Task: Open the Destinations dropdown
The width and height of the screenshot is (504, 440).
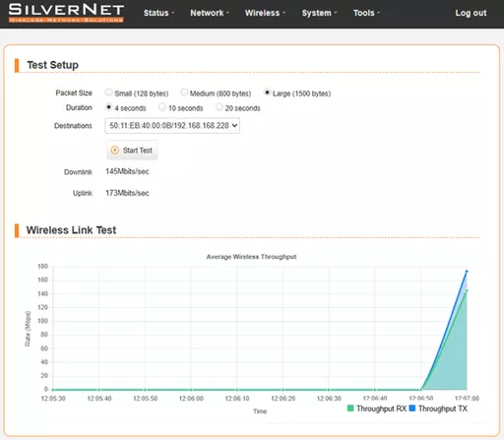Action: [172, 126]
